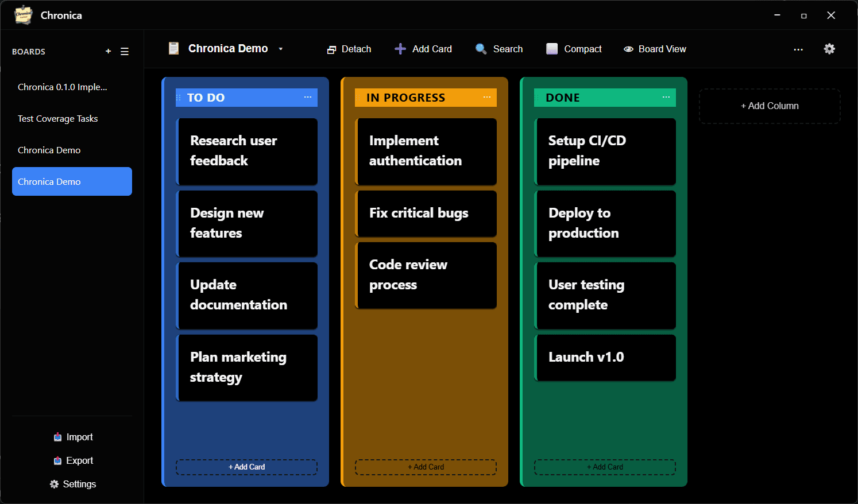Click the plus icon to add a board
This screenshot has width=858, height=504.
click(108, 52)
